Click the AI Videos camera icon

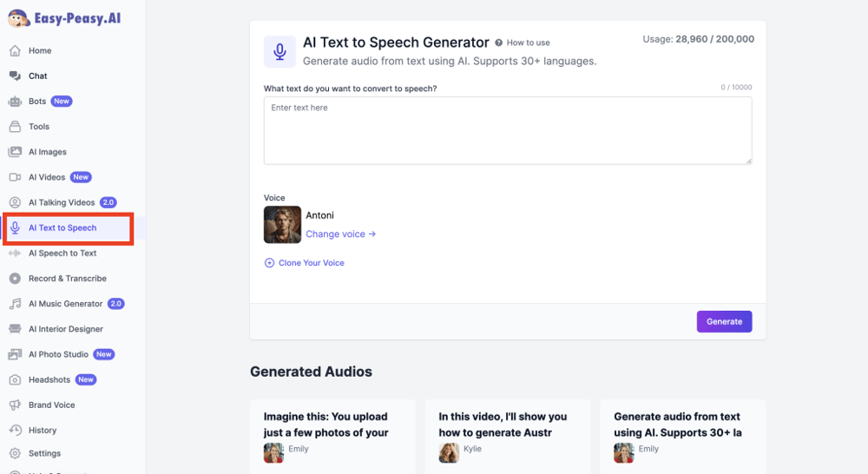15,177
